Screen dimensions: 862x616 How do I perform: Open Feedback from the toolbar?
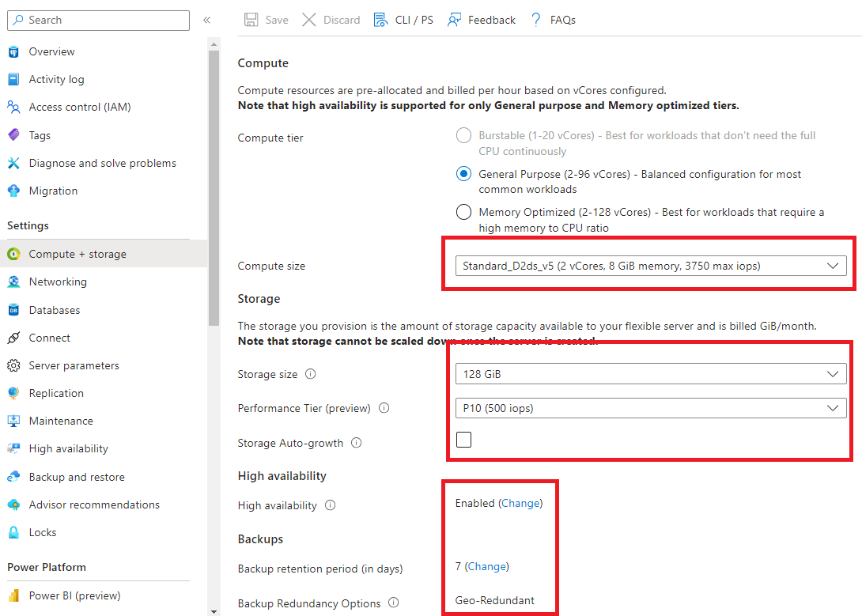tap(481, 20)
